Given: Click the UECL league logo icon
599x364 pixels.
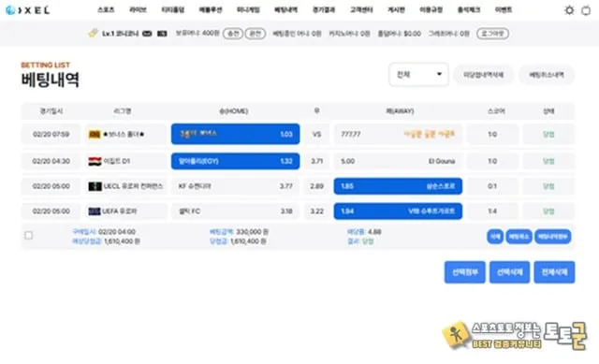Looking at the screenshot, I should 95,186.
